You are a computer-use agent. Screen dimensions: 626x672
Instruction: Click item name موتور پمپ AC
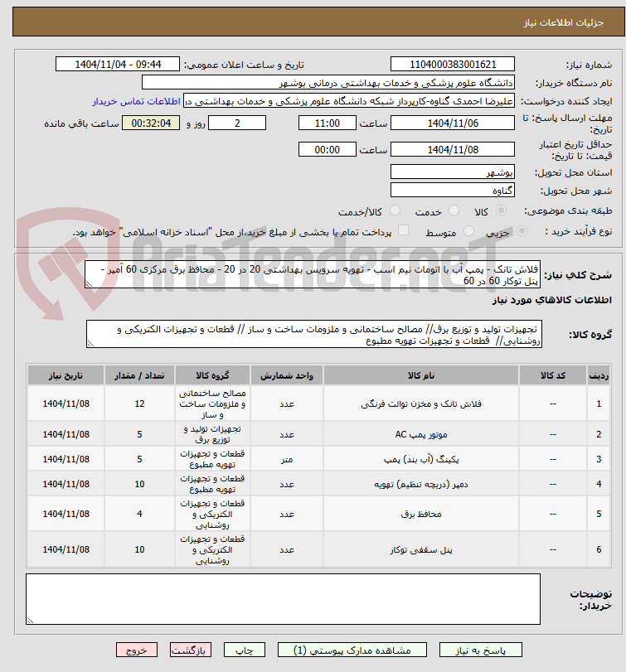tap(421, 434)
